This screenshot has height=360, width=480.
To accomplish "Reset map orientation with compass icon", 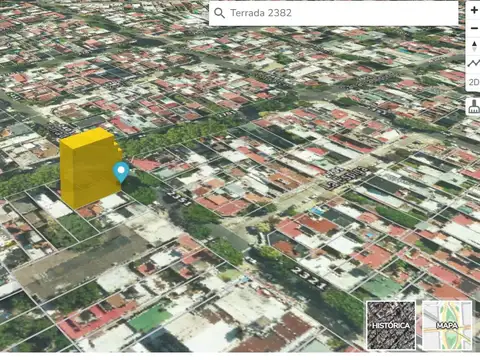I will [474, 46].
